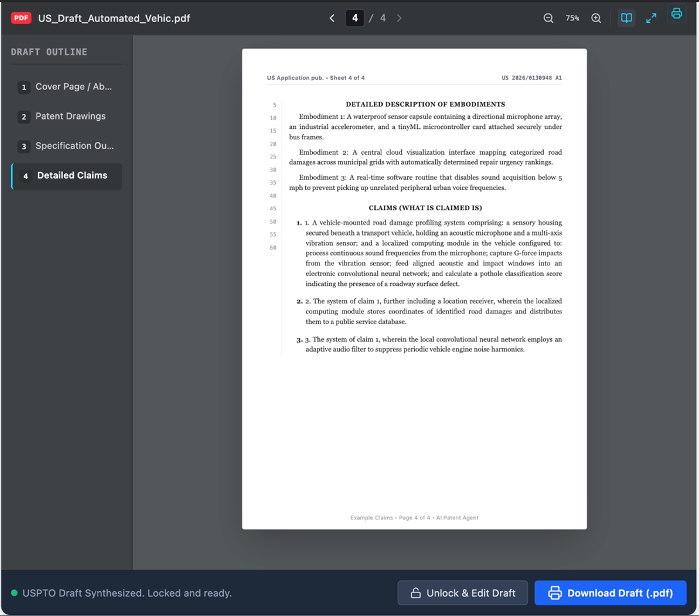Click the number 4 badge in outline

[x=25, y=176]
